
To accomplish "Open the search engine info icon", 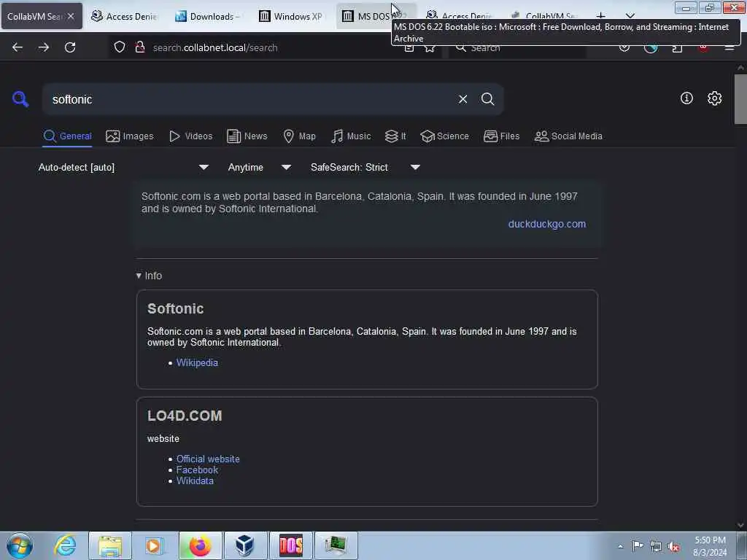I will coord(686,98).
